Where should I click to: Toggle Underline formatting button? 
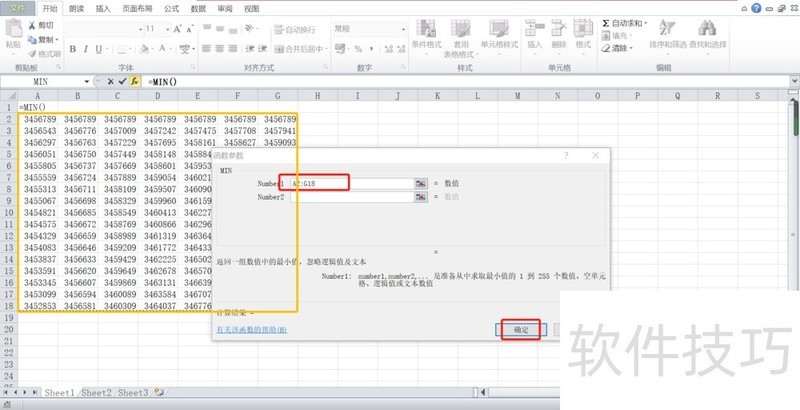coord(100,48)
